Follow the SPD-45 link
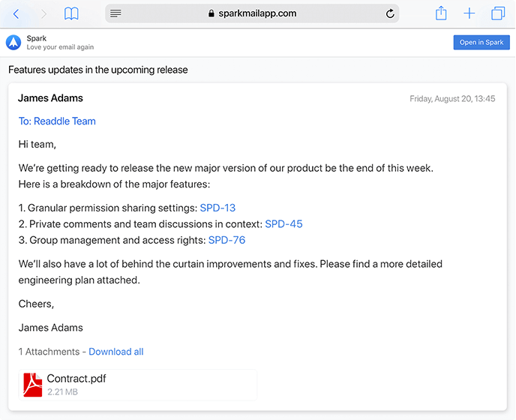 click(283, 224)
